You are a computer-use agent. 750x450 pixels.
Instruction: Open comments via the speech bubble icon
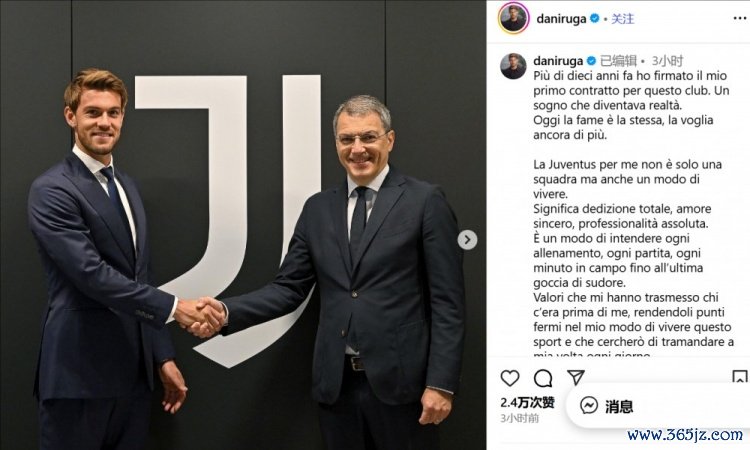pos(543,378)
